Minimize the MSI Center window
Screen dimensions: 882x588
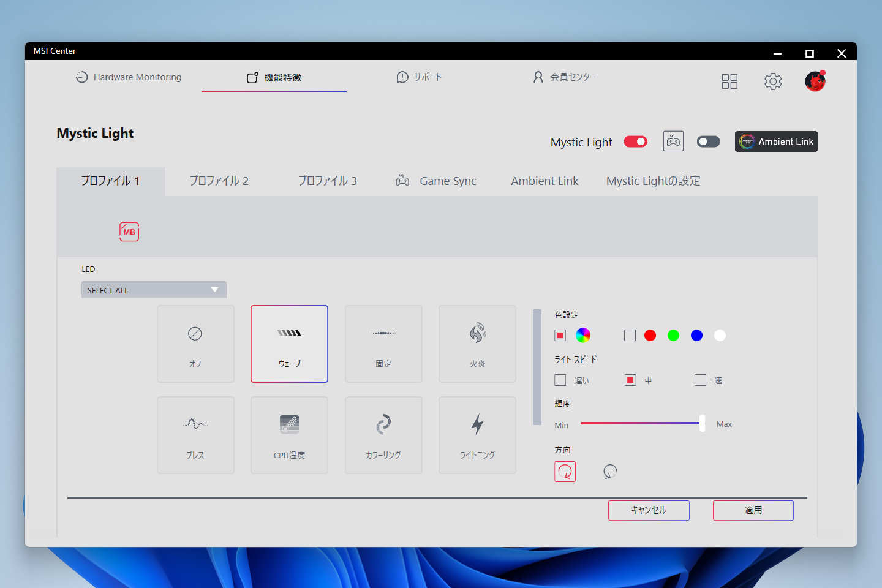pos(778,53)
